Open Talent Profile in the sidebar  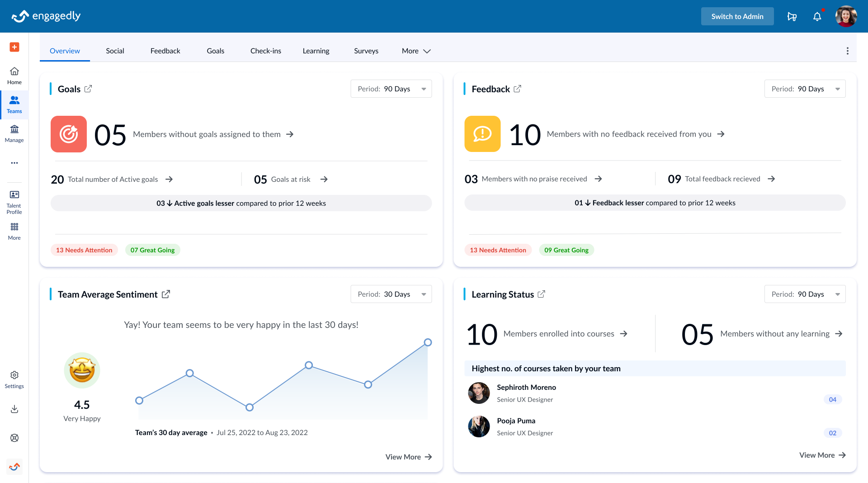14,202
